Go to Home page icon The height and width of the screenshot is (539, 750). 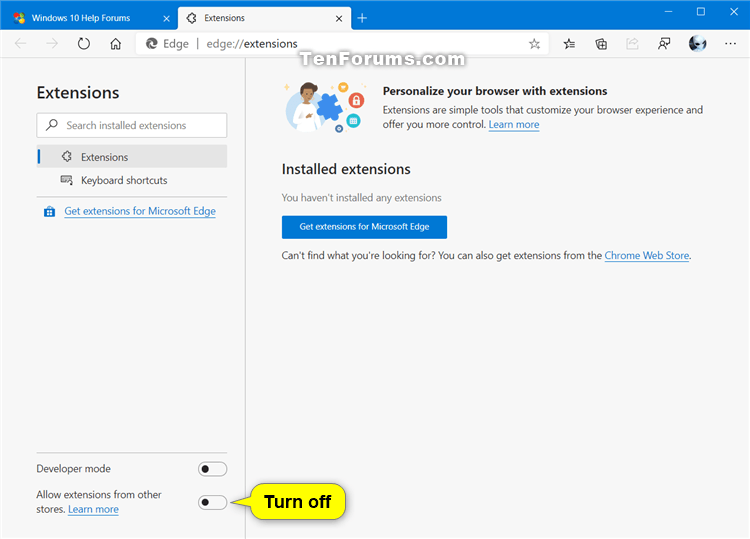pos(115,44)
